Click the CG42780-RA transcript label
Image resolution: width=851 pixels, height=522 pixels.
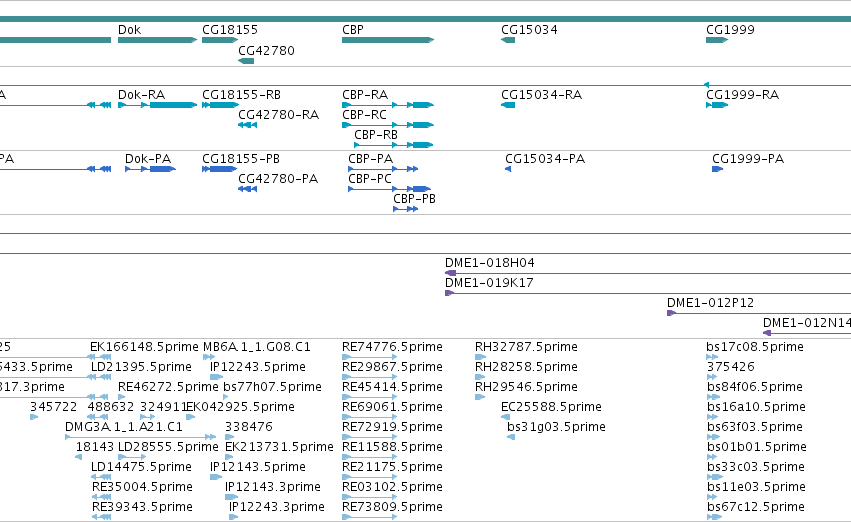point(278,114)
